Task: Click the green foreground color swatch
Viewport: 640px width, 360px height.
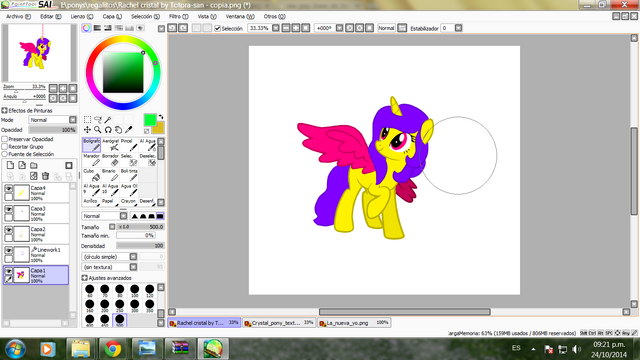Action: [150, 120]
